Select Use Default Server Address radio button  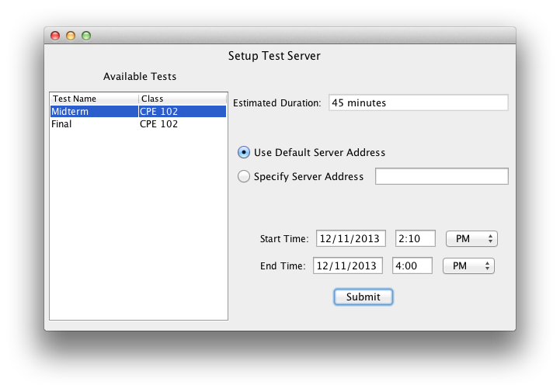(244, 152)
